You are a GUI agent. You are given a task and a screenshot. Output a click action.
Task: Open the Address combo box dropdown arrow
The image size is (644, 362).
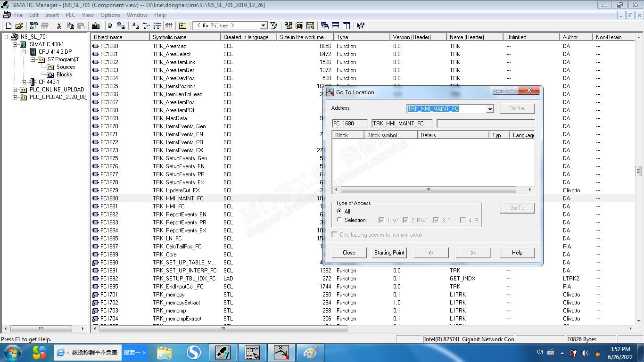(490, 109)
